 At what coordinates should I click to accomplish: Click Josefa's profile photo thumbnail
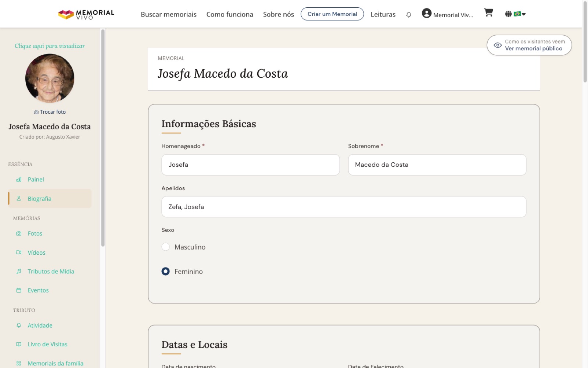[50, 78]
